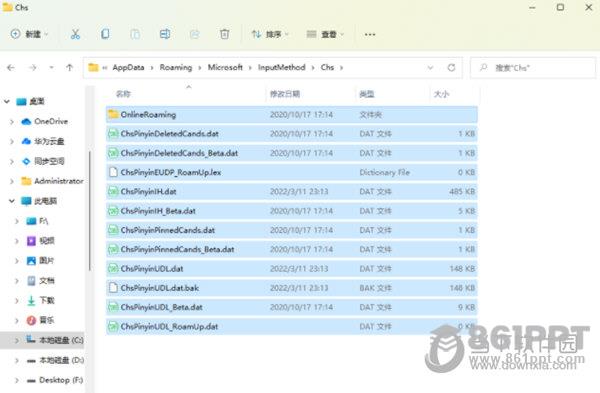Go forward with the right arrow
600x393 pixels.
[x=33, y=68]
